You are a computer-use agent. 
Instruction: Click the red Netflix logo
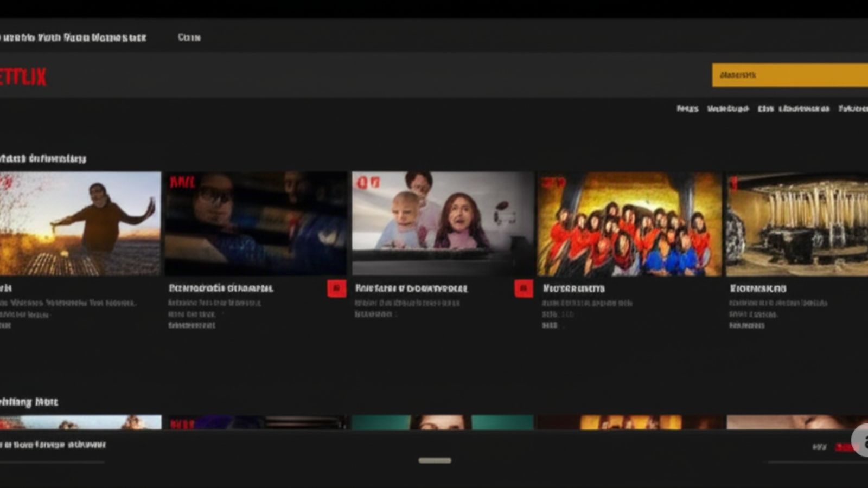pos(23,77)
